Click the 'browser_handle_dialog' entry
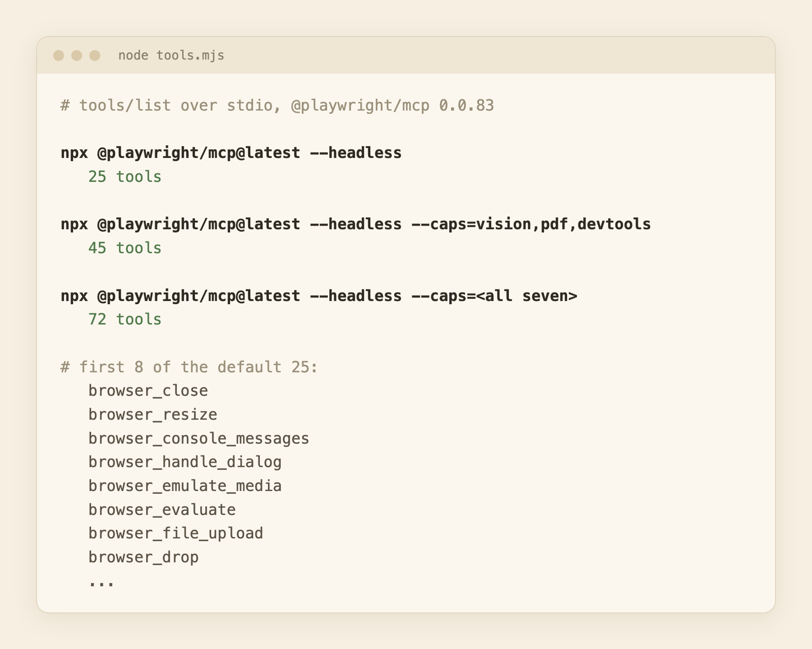The image size is (812, 649). coord(185,462)
